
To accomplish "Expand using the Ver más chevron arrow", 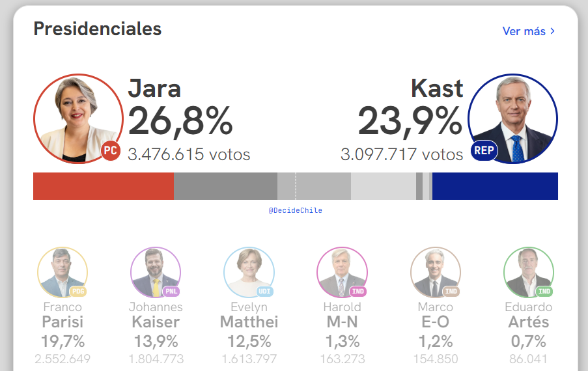I will 553,31.
